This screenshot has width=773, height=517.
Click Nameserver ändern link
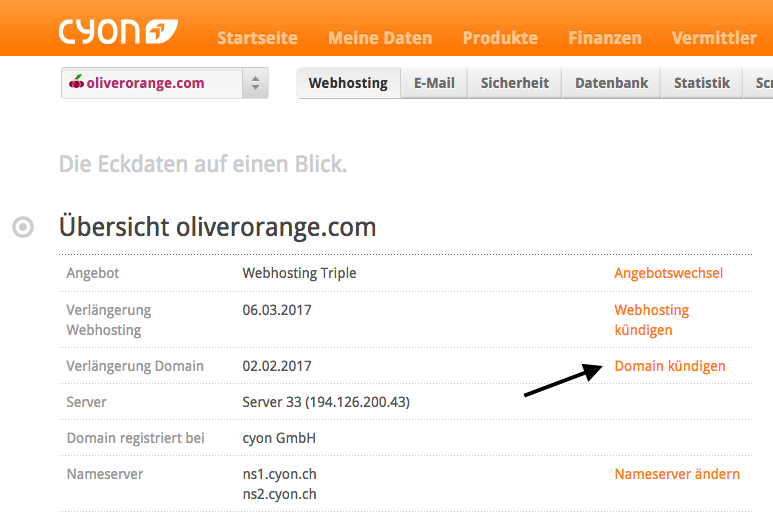(x=677, y=474)
